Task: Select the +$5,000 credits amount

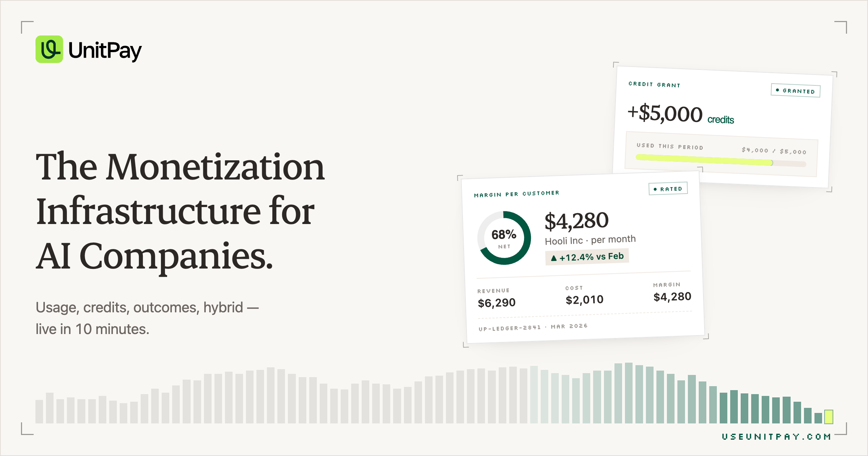Action: (681, 114)
